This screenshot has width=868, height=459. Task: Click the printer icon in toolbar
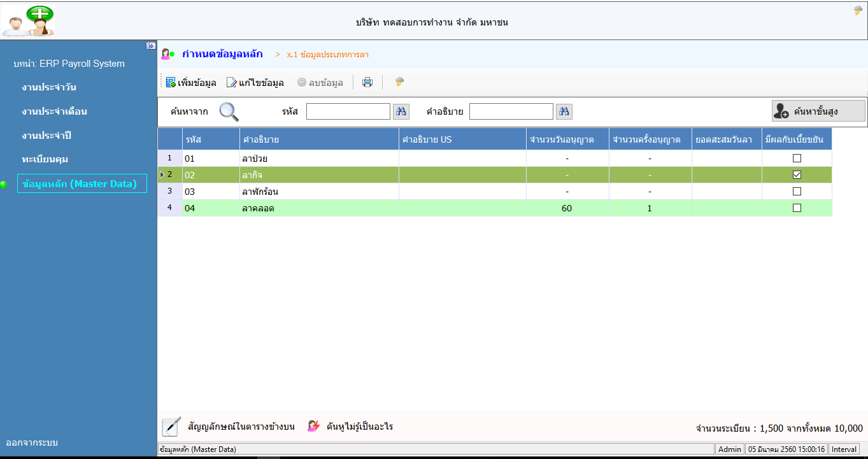click(367, 82)
